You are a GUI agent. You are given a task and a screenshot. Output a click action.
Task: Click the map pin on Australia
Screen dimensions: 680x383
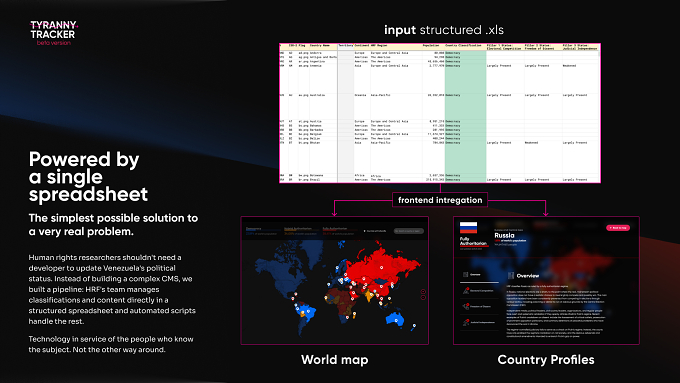[x=396, y=321]
